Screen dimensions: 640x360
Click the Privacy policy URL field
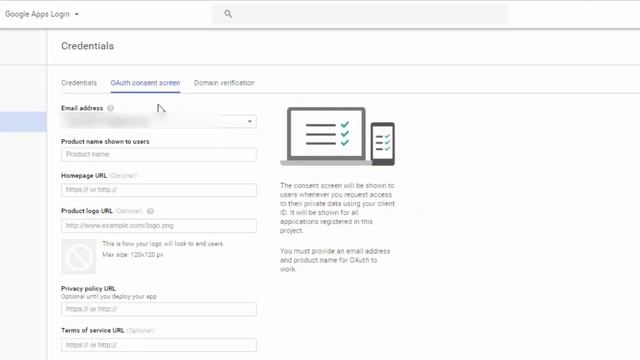click(x=159, y=309)
